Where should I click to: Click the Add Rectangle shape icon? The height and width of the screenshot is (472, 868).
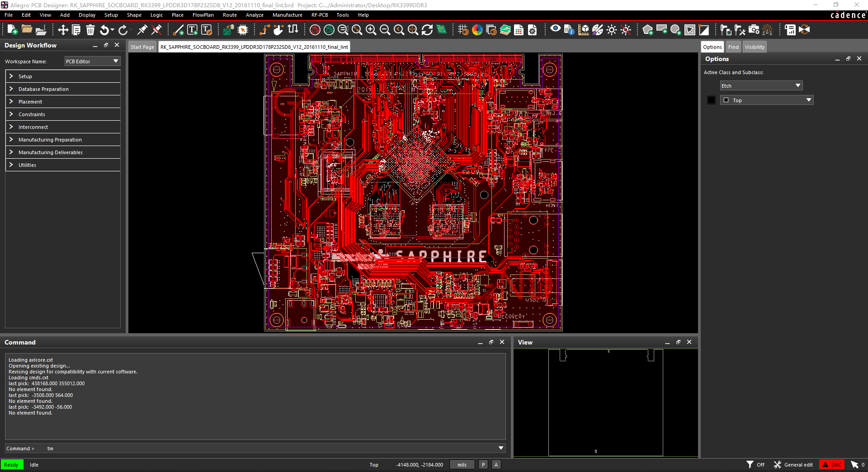(x=661, y=30)
